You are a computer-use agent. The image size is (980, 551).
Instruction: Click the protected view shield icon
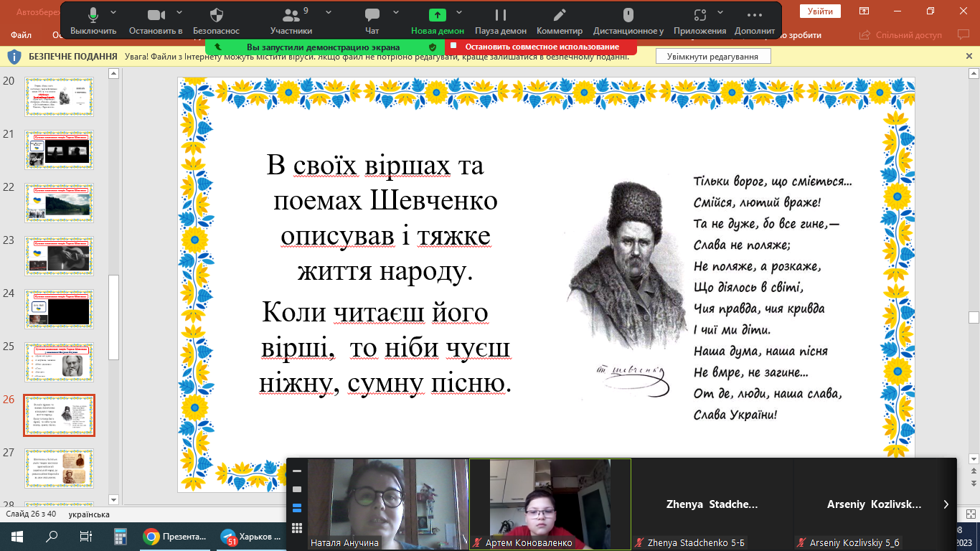[x=14, y=57]
